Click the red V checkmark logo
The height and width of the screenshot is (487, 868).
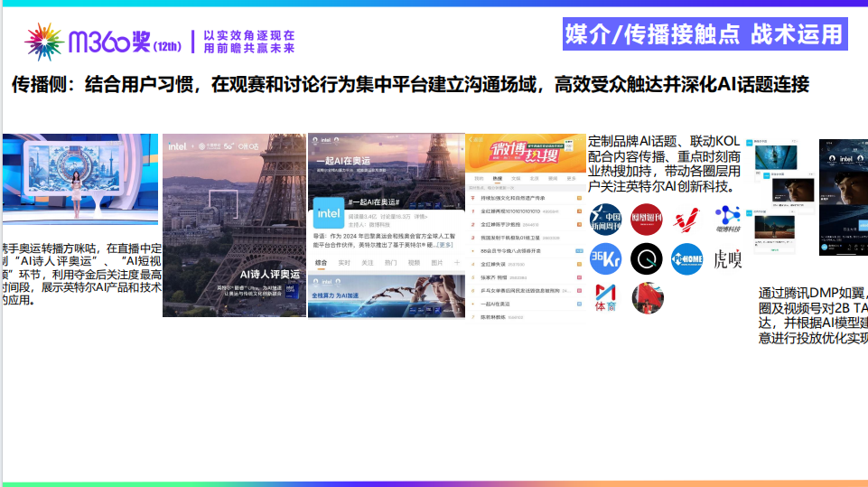(686, 220)
